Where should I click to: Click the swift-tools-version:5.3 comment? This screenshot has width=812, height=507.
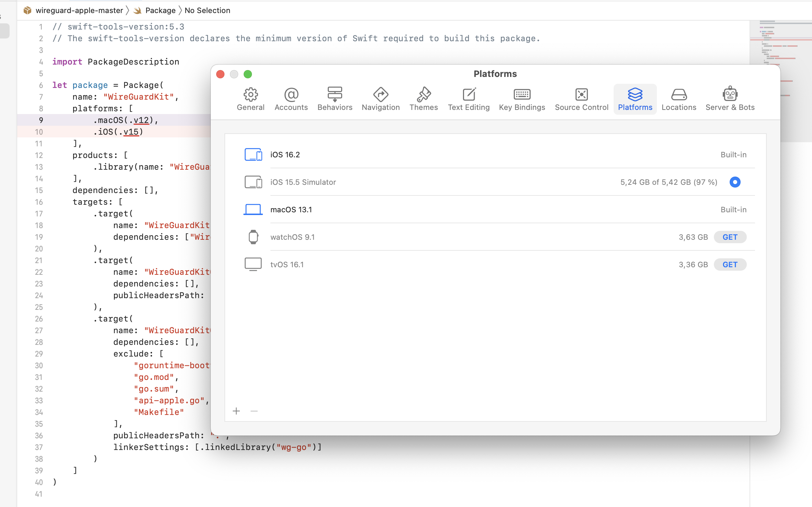[x=118, y=26]
